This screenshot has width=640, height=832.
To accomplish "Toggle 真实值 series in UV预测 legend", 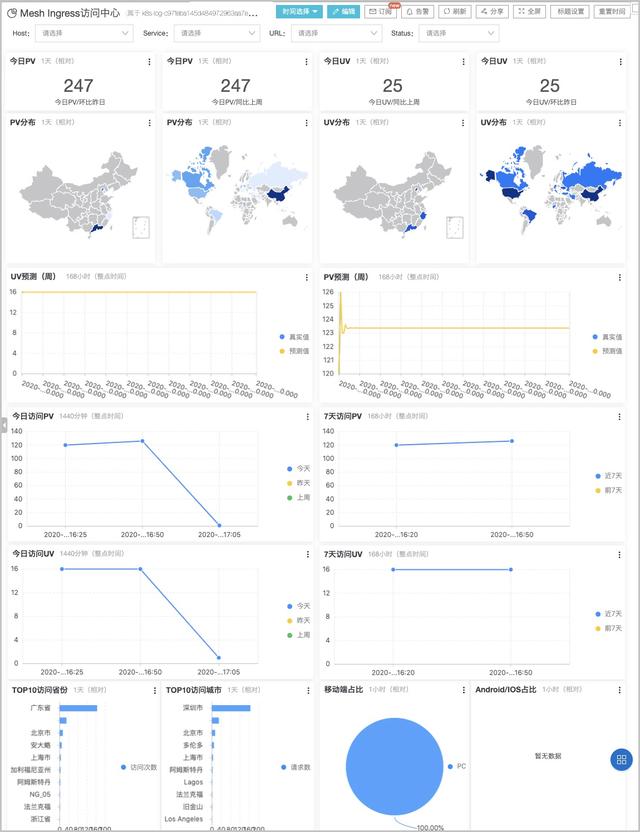I will (x=294, y=337).
